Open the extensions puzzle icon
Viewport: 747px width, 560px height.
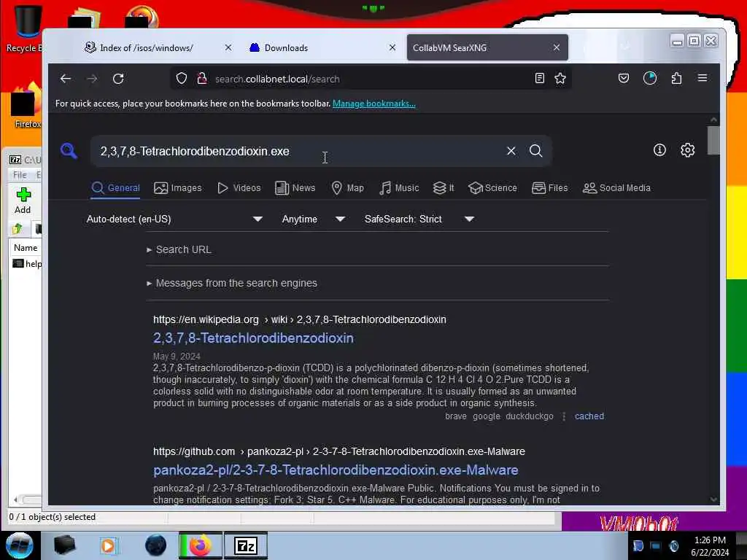pos(676,79)
